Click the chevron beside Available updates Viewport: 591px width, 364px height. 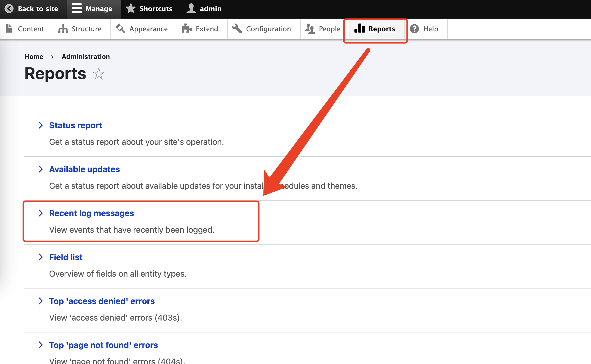pyautogui.click(x=41, y=169)
